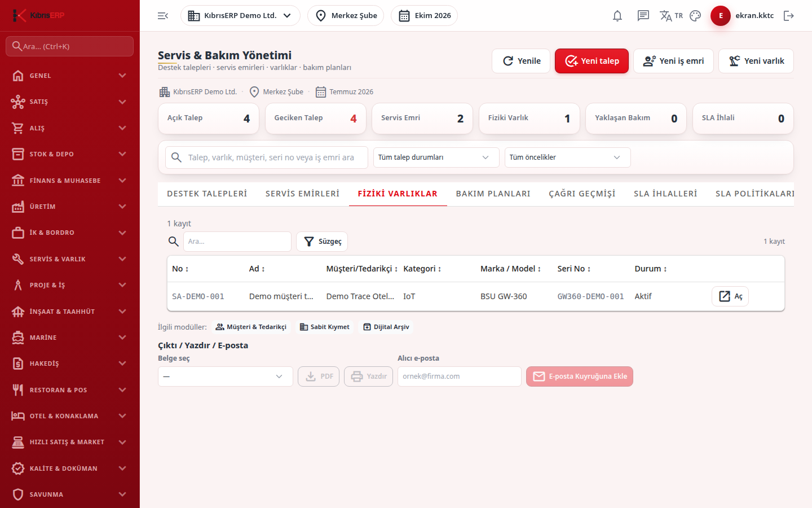The image size is (812, 508).
Task: Click the Satış sidebar icon
Action: (x=18, y=102)
